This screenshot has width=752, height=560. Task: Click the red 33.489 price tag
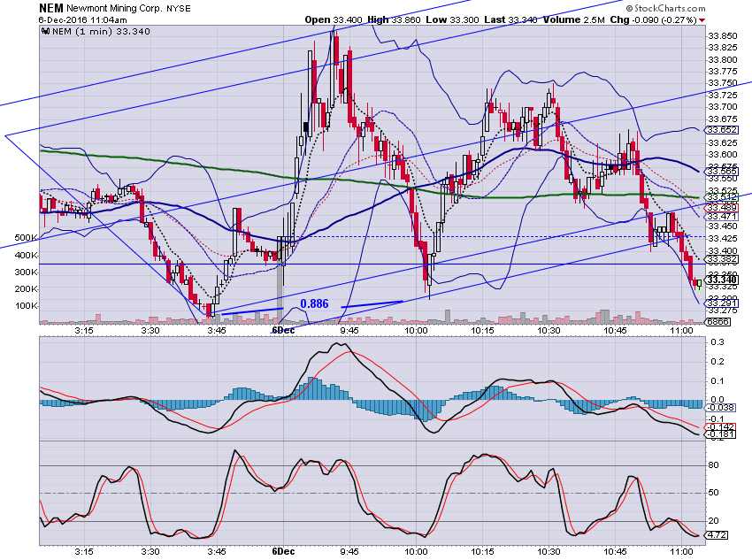[x=722, y=207]
